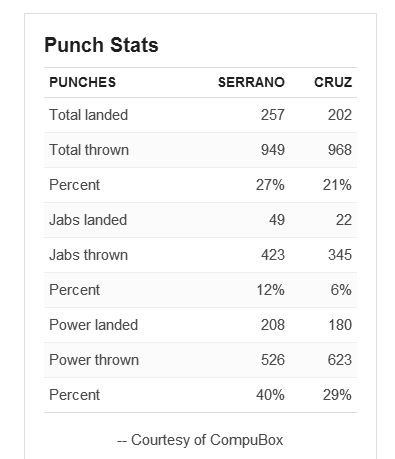Click the Jabs landed row label
Image resolution: width=395 pixels, height=459 pixels.
coord(88,220)
